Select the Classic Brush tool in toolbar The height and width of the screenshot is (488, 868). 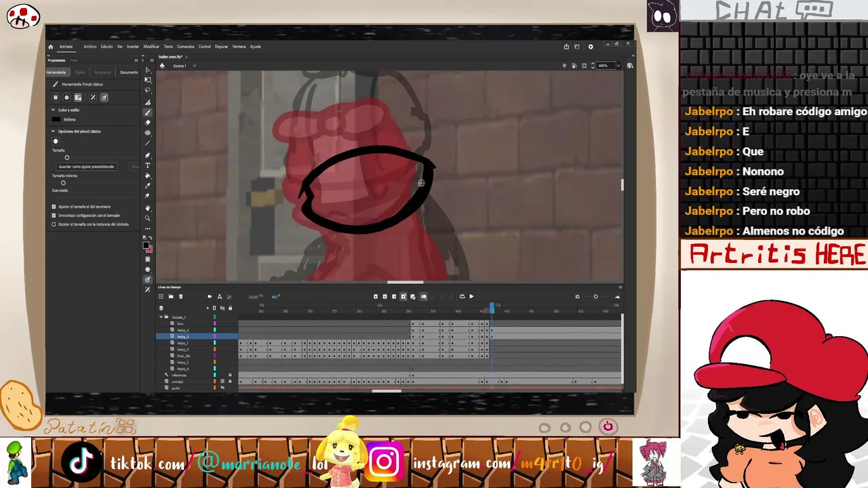(x=148, y=112)
